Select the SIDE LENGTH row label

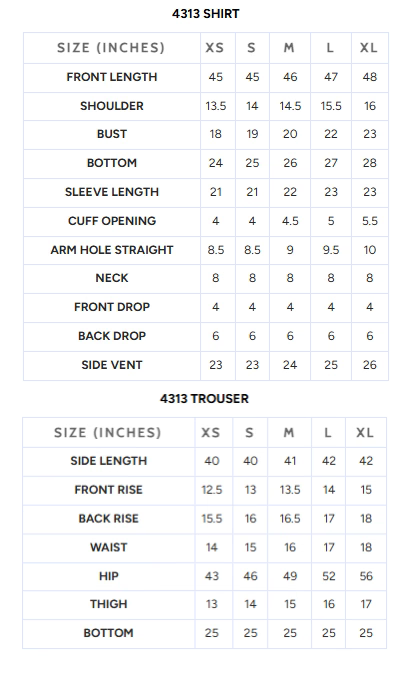coord(109,461)
